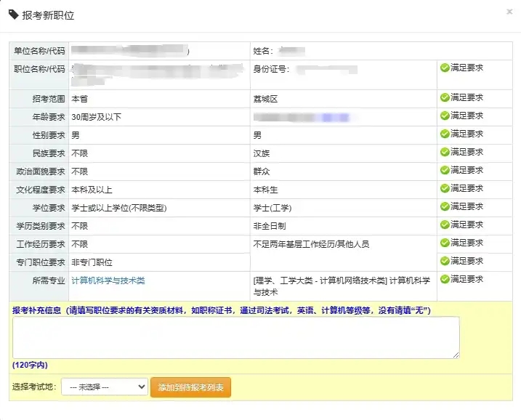Image resolution: width=521 pixels, height=420 pixels.
Task: Click green check icon in 政治面貌要求 row
Action: coord(445,170)
